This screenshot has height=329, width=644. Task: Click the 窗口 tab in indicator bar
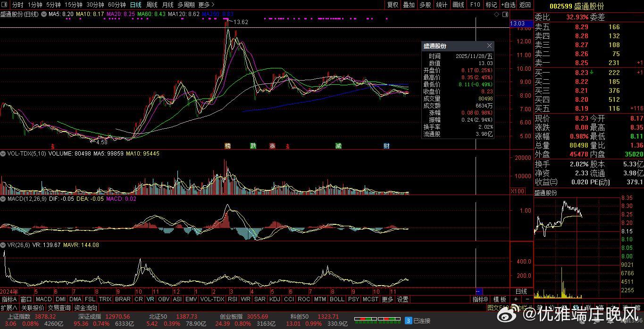pos(26,299)
